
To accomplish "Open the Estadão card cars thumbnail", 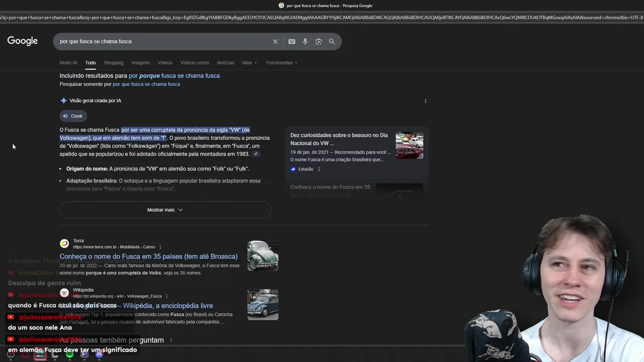I will [x=410, y=145].
